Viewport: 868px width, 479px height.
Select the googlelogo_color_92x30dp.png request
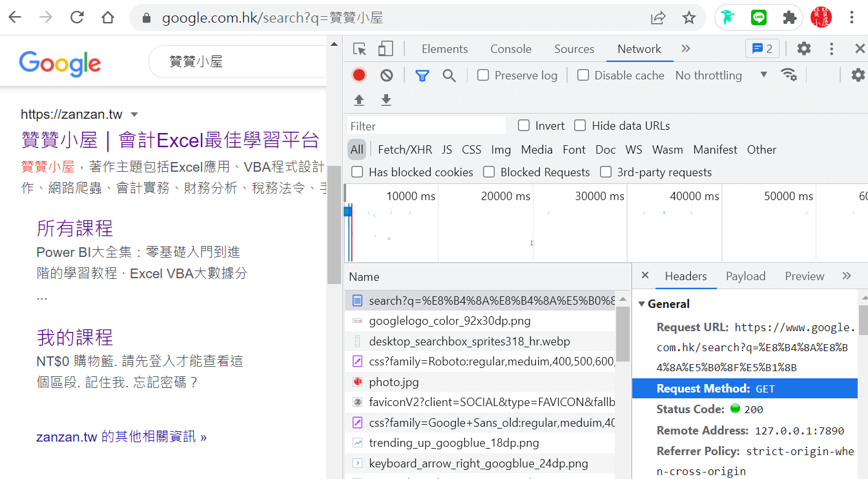coord(480,321)
